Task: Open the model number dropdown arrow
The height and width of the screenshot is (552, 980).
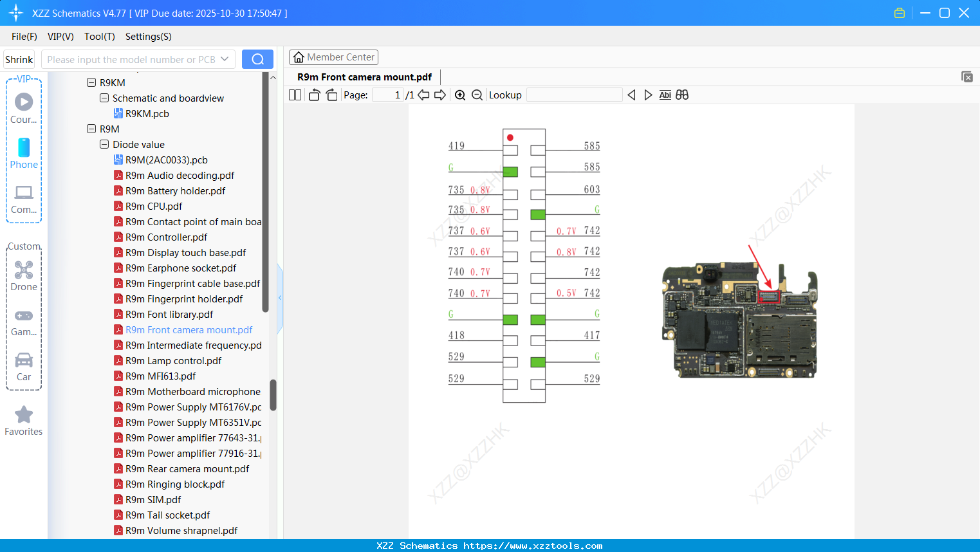Action: coord(225,59)
